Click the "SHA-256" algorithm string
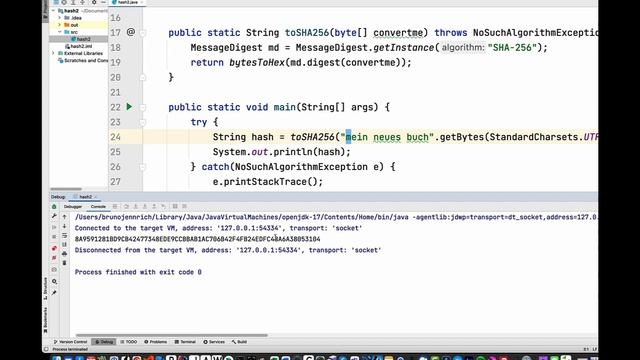640x360 pixels. (x=512, y=48)
